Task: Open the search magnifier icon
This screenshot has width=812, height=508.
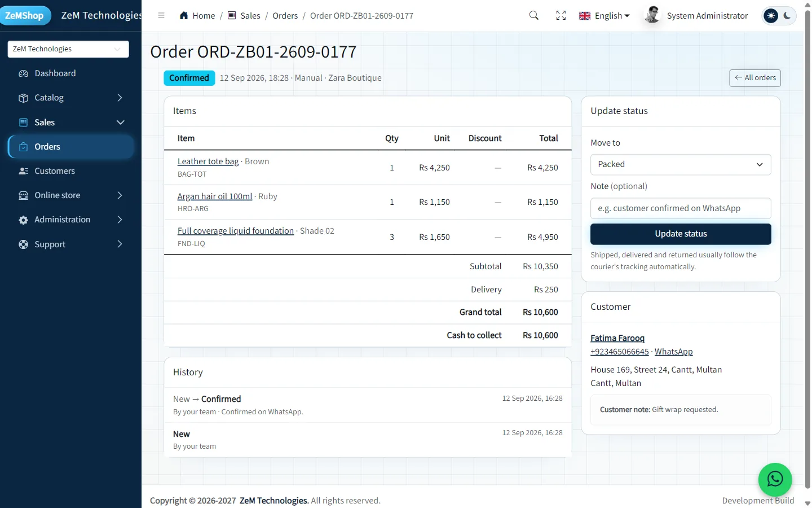Action: coord(533,16)
